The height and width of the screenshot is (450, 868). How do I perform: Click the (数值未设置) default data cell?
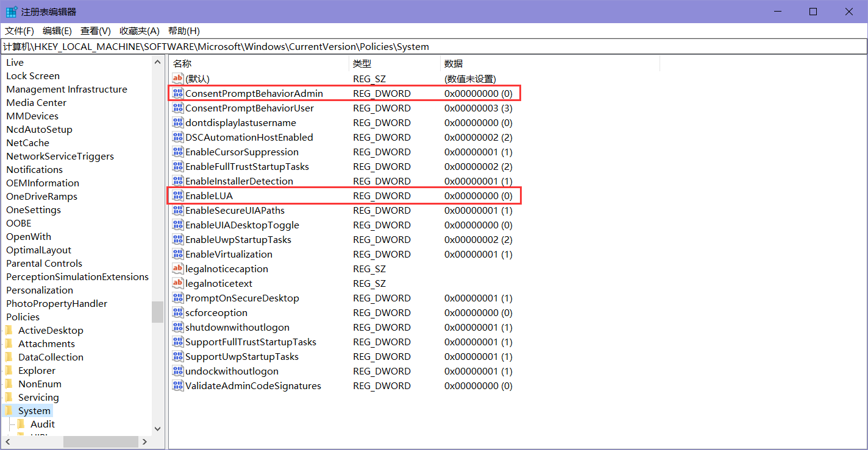470,79
